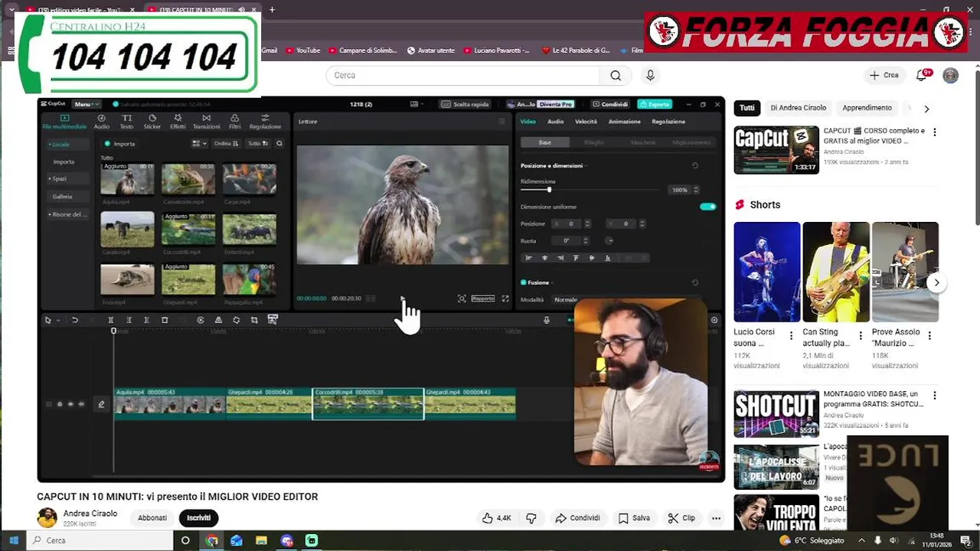Open the Tutto filter dropdown

[258, 143]
